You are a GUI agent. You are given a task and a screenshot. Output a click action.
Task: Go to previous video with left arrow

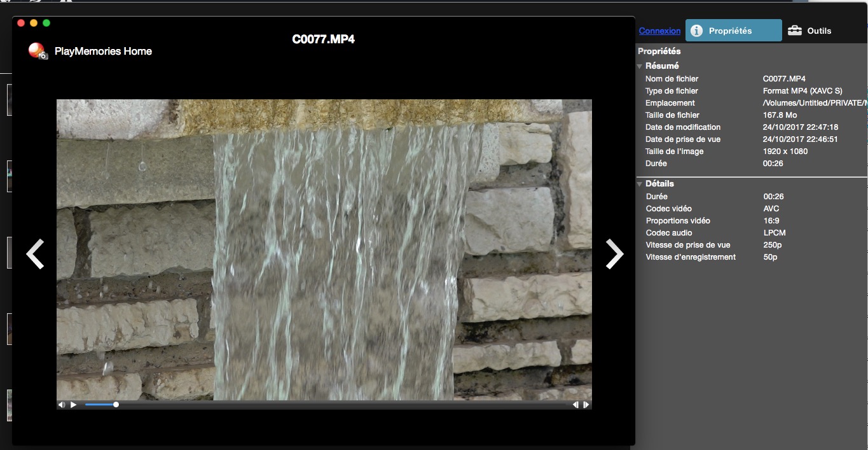point(35,254)
